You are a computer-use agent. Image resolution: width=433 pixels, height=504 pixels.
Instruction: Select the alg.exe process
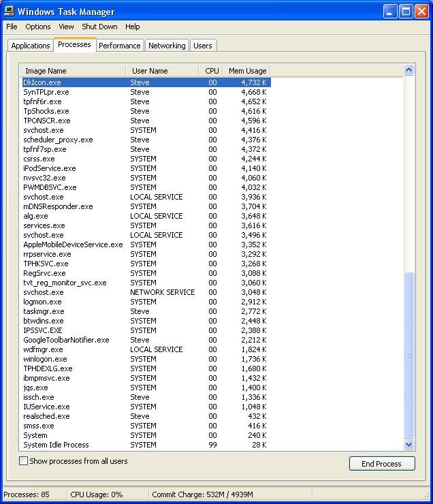pos(146,216)
